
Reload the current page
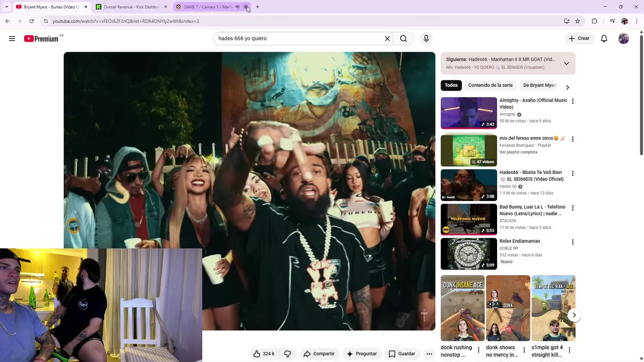coord(31,21)
